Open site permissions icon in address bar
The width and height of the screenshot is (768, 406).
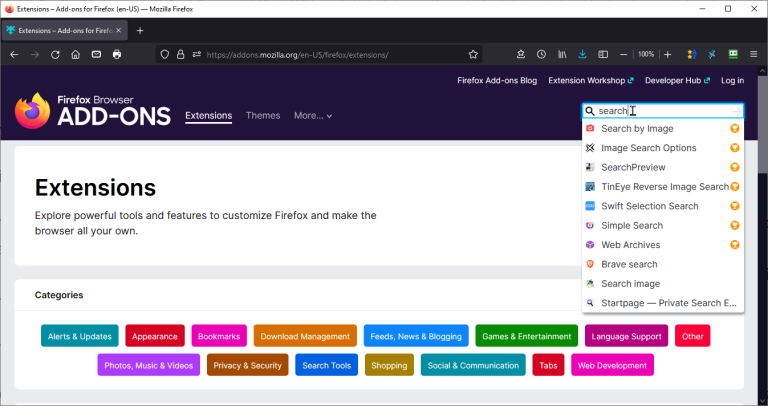(x=196, y=55)
